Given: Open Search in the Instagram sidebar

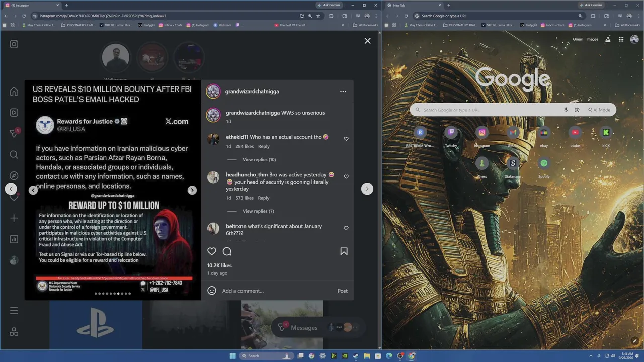Looking at the screenshot, I should [x=14, y=155].
